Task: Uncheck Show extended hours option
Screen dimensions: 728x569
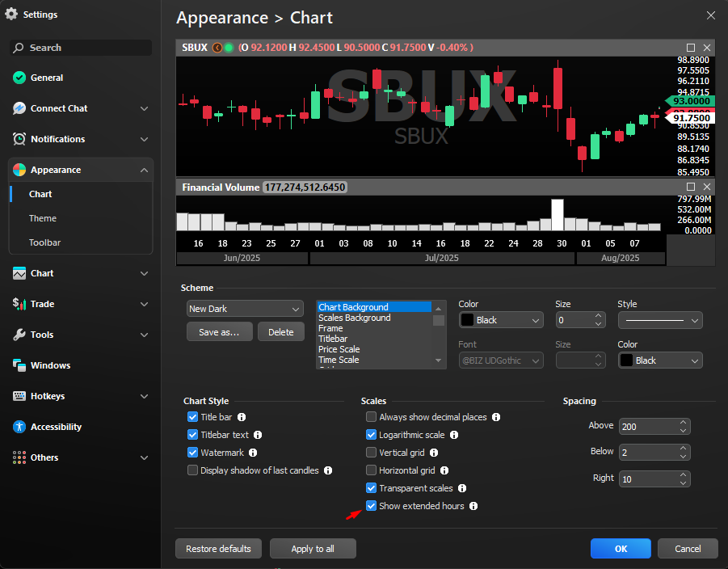Action: click(371, 506)
